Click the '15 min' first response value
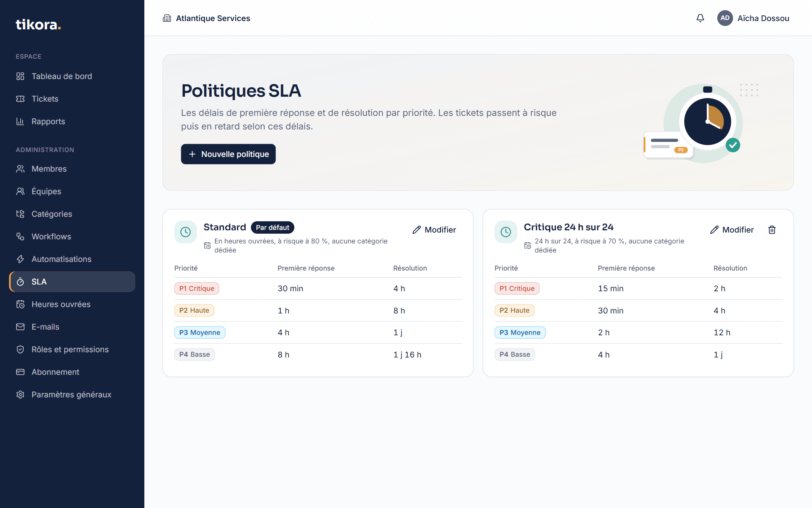 (611, 288)
